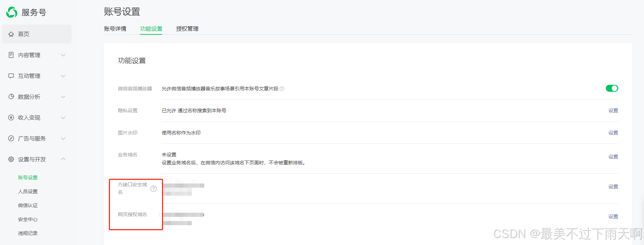This screenshot has height=245, width=644.
Task: Click the text 已允许 通过名称搜索到本账号
Action: click(x=194, y=111)
